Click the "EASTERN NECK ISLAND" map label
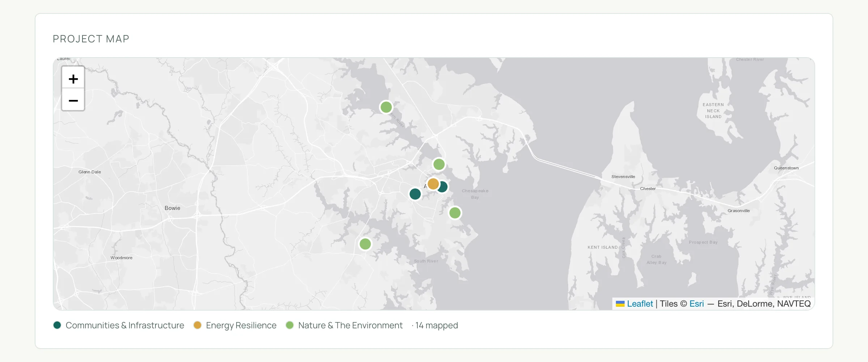The image size is (868, 362). pyautogui.click(x=713, y=111)
